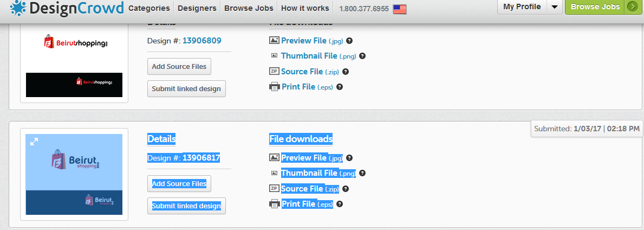Click the US flag icon

click(x=400, y=9)
